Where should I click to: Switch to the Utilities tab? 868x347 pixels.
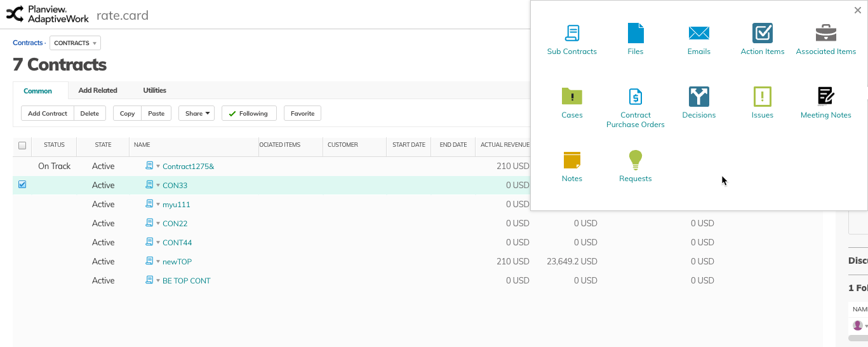click(154, 90)
